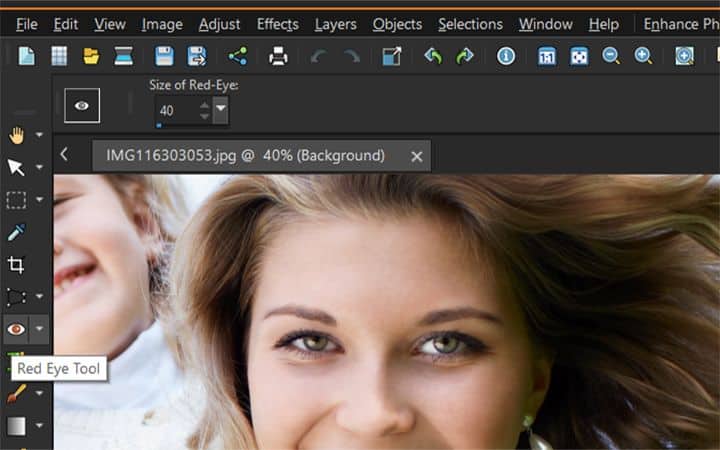Click the scanner import icon

(x=124, y=56)
